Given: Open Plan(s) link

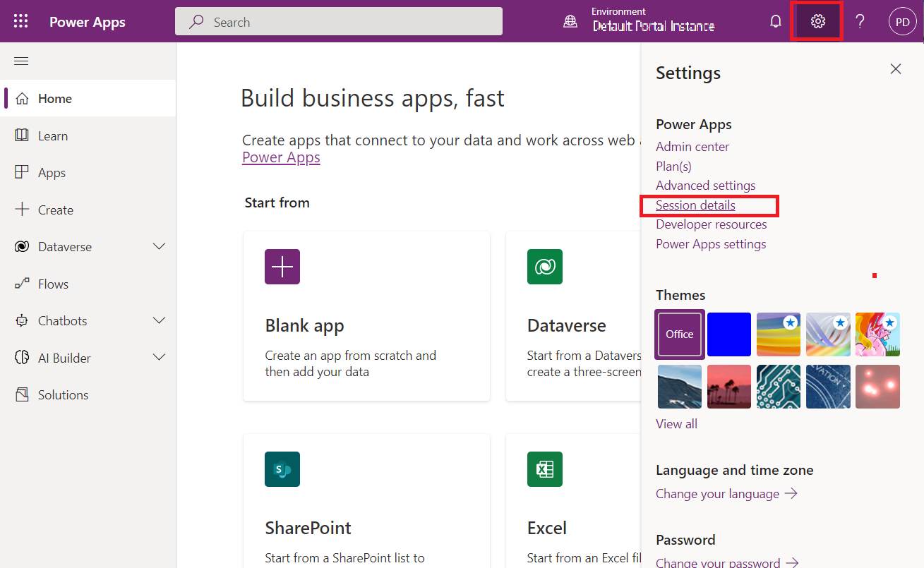Looking at the screenshot, I should coord(673,167).
